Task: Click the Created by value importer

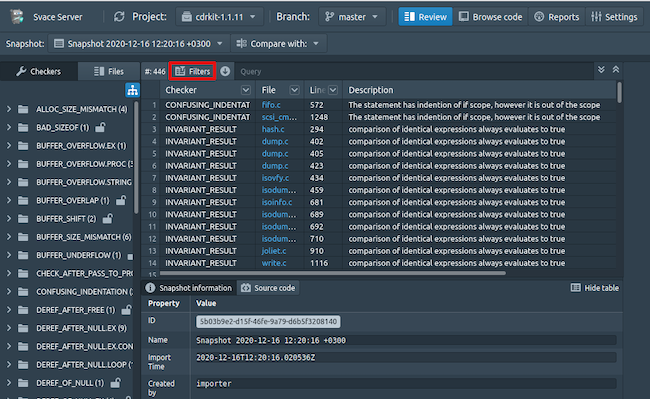Action: tap(213, 383)
